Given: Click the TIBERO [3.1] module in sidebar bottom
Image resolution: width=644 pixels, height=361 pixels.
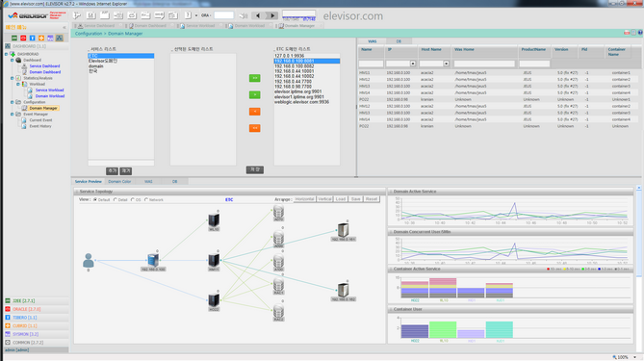Looking at the screenshot, I should point(36,318).
